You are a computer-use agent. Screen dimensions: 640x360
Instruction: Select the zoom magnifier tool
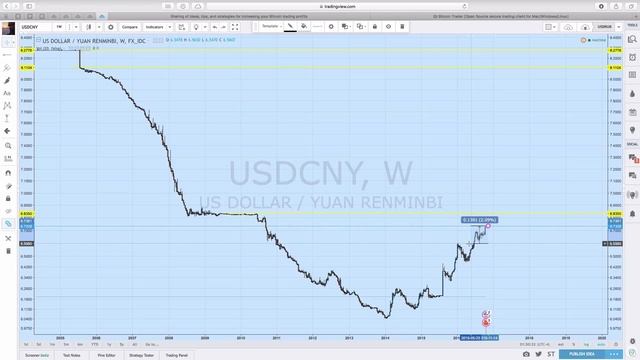point(8,146)
